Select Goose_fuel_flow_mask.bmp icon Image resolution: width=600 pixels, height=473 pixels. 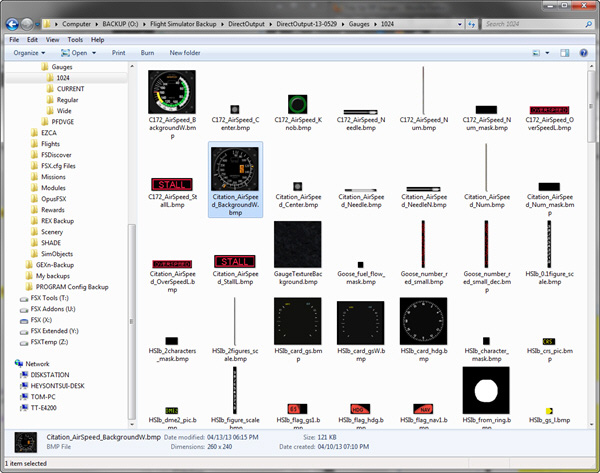360,264
